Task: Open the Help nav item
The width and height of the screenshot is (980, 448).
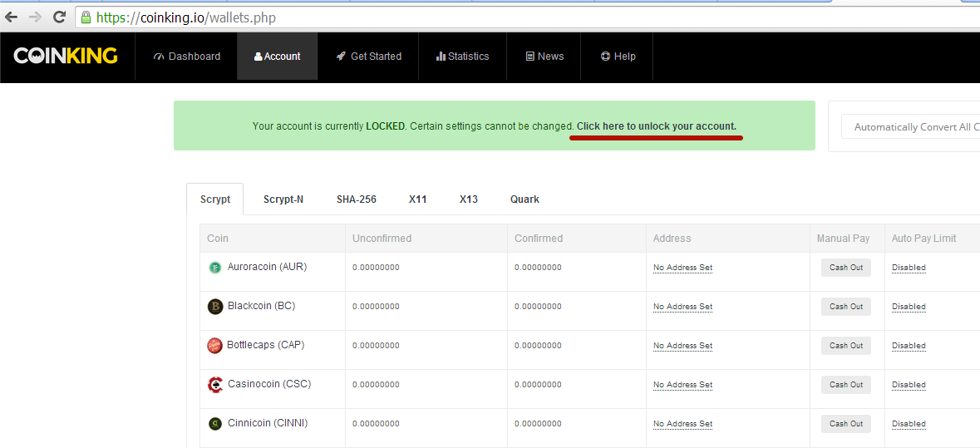Action: 618,57
